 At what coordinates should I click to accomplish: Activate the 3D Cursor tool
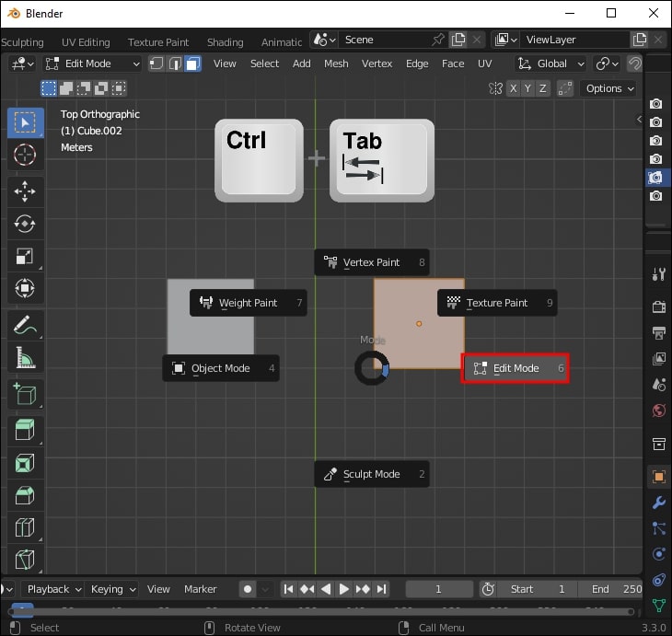click(x=25, y=155)
